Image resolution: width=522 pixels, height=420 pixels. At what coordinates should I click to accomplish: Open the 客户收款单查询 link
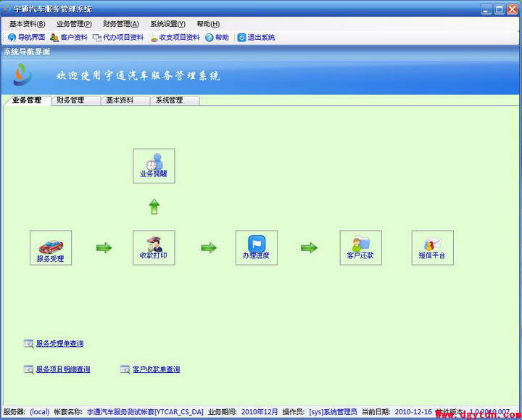click(x=156, y=369)
